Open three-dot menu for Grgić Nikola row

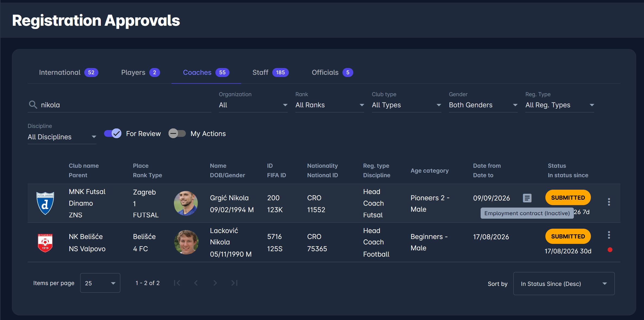[609, 202]
